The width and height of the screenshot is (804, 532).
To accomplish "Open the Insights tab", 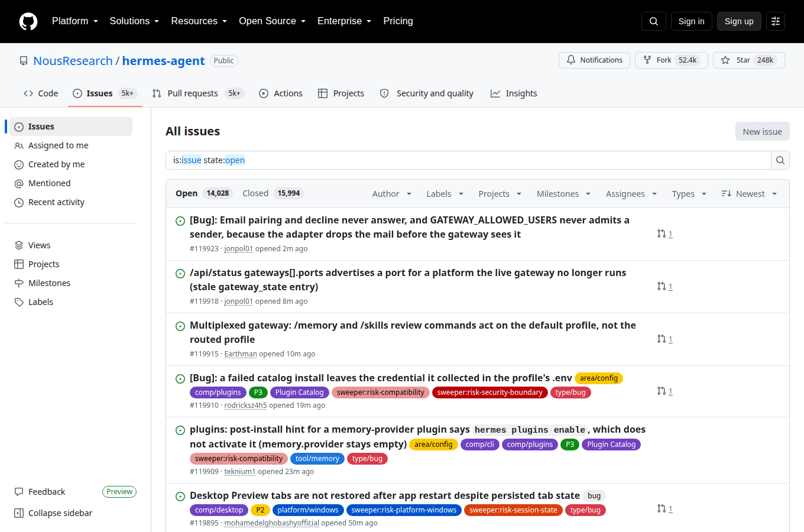I will 514,93.
